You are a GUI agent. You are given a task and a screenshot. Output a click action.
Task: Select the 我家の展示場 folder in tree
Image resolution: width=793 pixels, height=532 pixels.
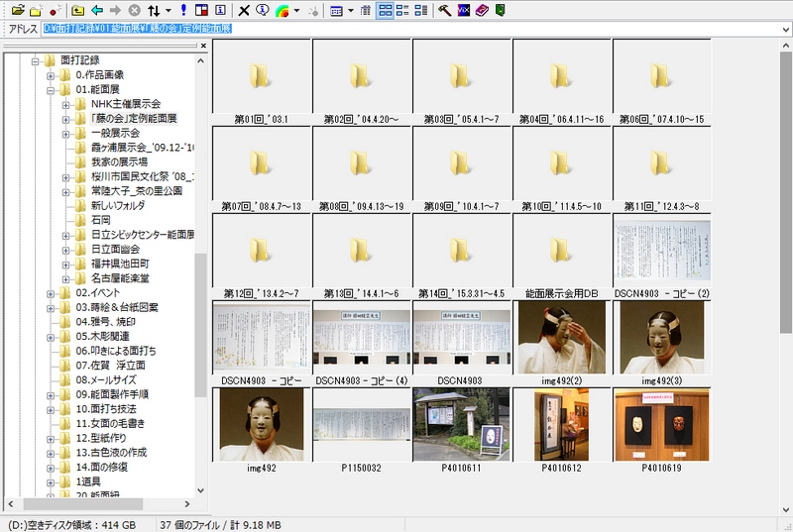(119, 162)
